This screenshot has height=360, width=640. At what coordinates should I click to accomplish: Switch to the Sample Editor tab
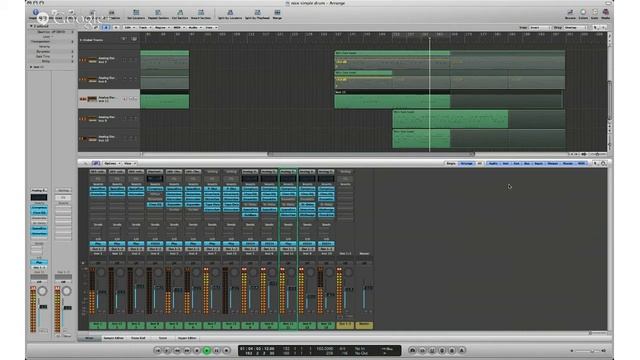(x=113, y=338)
